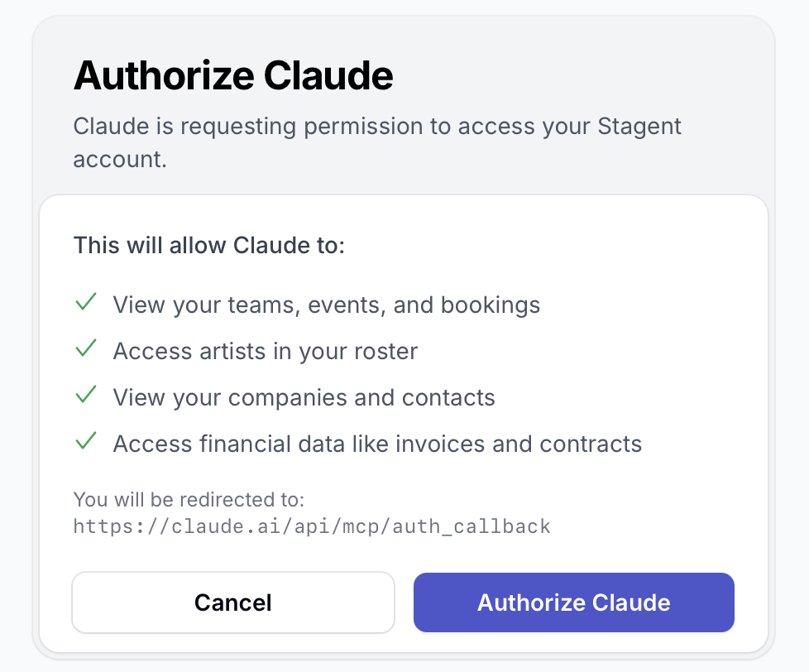Click the checkmark beside teams, events, and bookings
The width and height of the screenshot is (809, 672).
click(86, 304)
